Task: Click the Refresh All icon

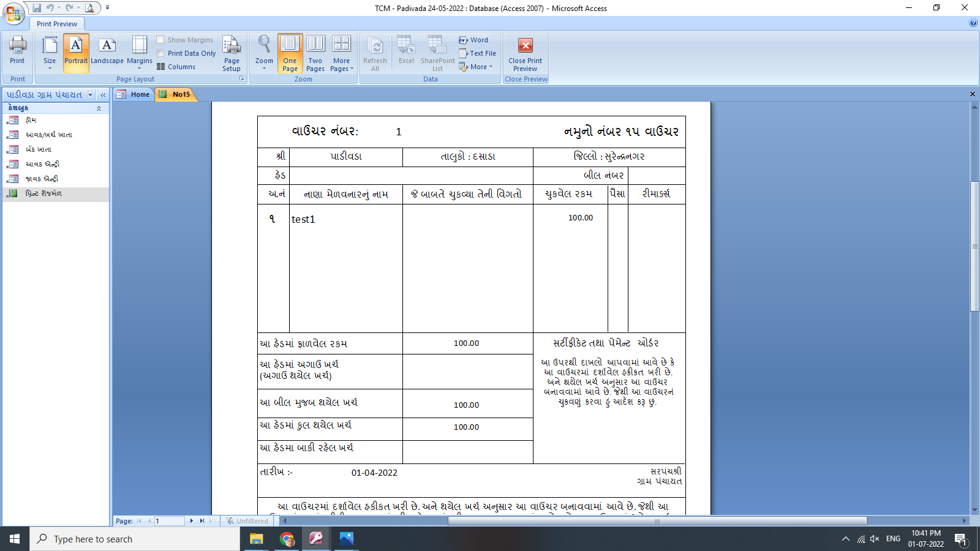Action: click(x=375, y=52)
